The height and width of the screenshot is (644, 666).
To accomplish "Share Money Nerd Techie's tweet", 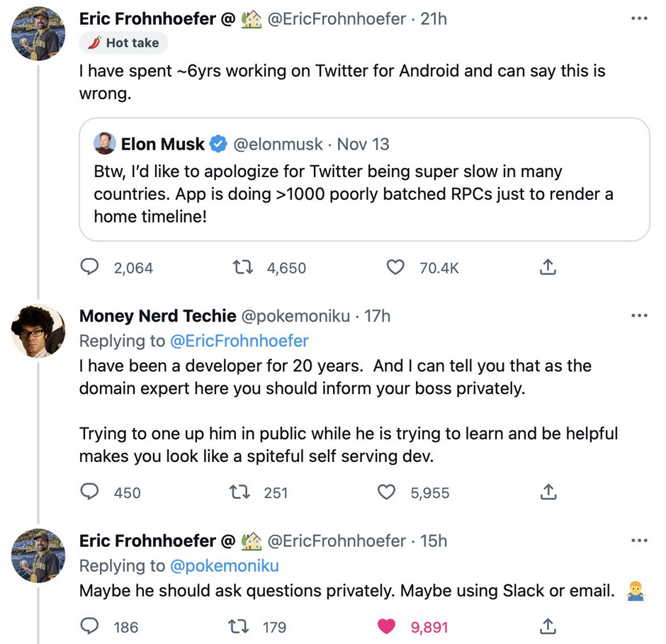I will click(548, 492).
